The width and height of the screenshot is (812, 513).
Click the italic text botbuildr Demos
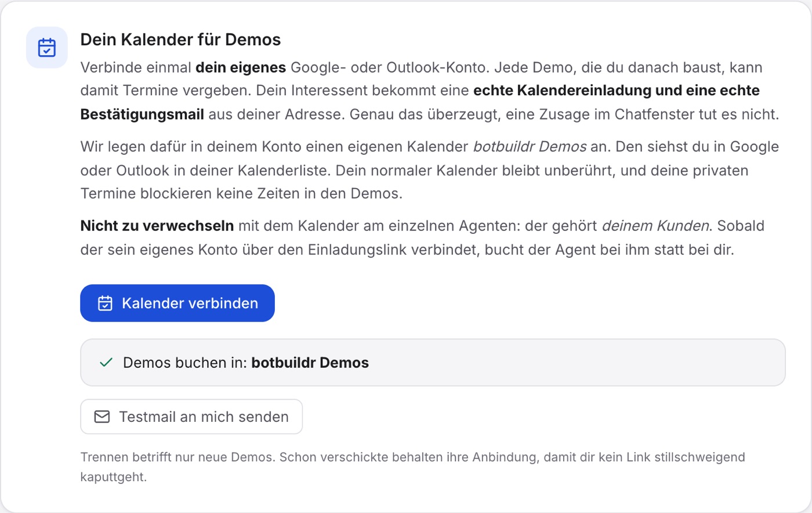(x=530, y=147)
